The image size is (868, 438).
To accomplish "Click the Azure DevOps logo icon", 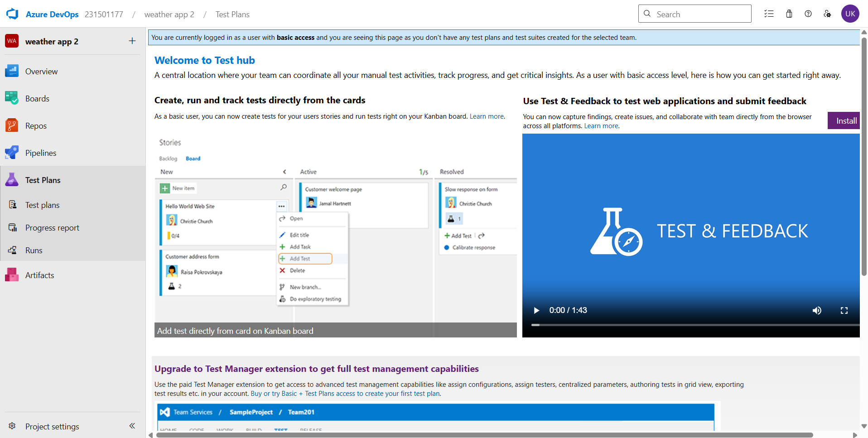I will [x=12, y=14].
